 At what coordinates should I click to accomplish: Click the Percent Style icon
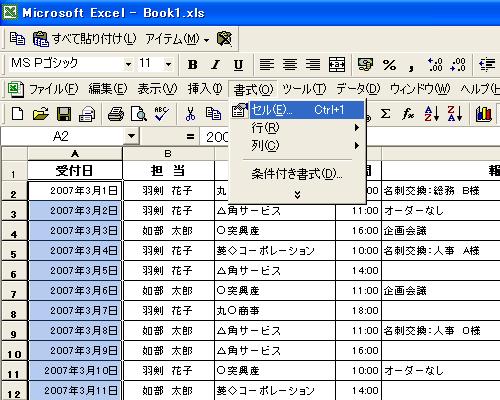point(389,64)
